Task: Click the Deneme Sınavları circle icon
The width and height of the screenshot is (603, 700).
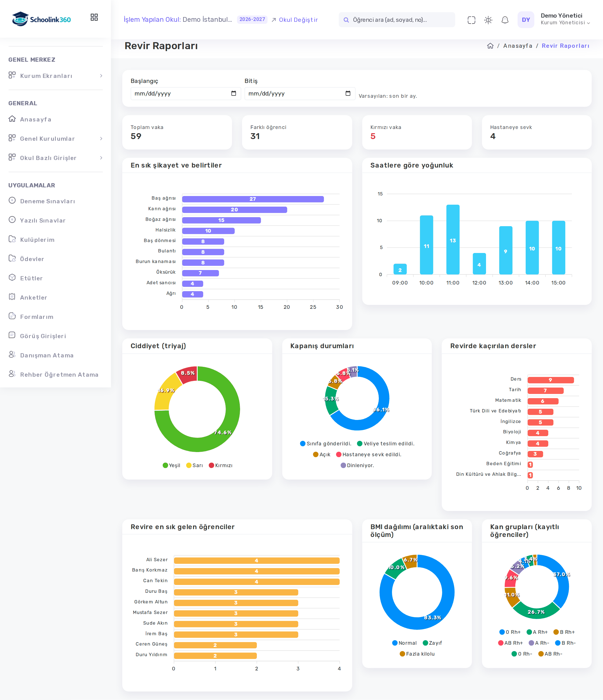Action: tap(12, 201)
